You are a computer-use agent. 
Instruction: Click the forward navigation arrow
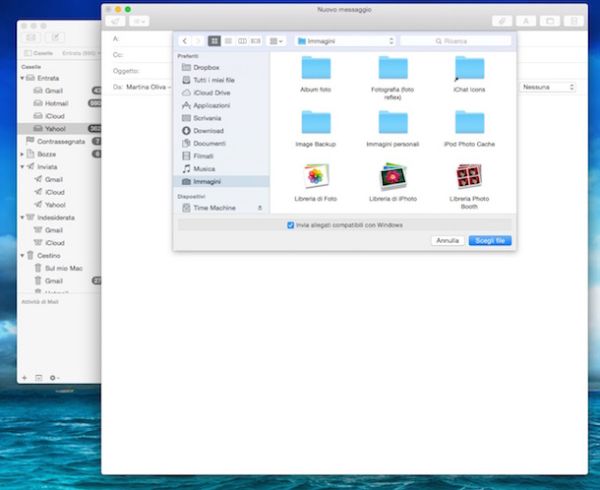tap(196, 41)
